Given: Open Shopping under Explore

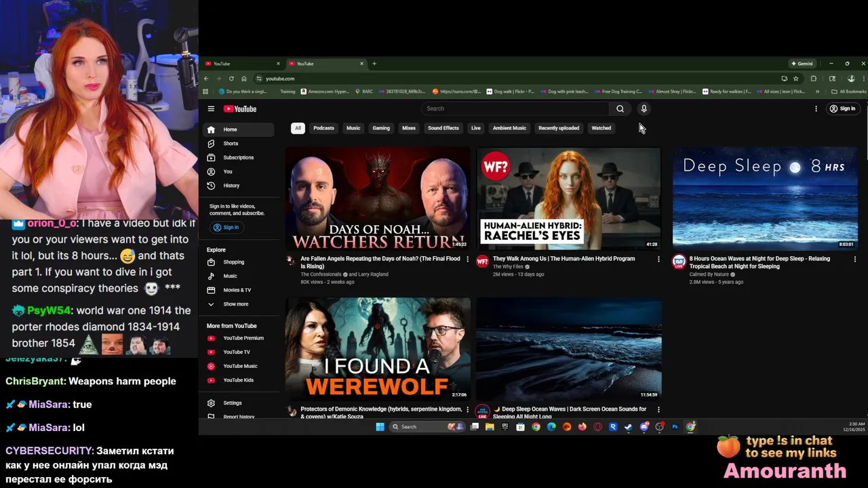Looking at the screenshot, I should pyautogui.click(x=238, y=262).
